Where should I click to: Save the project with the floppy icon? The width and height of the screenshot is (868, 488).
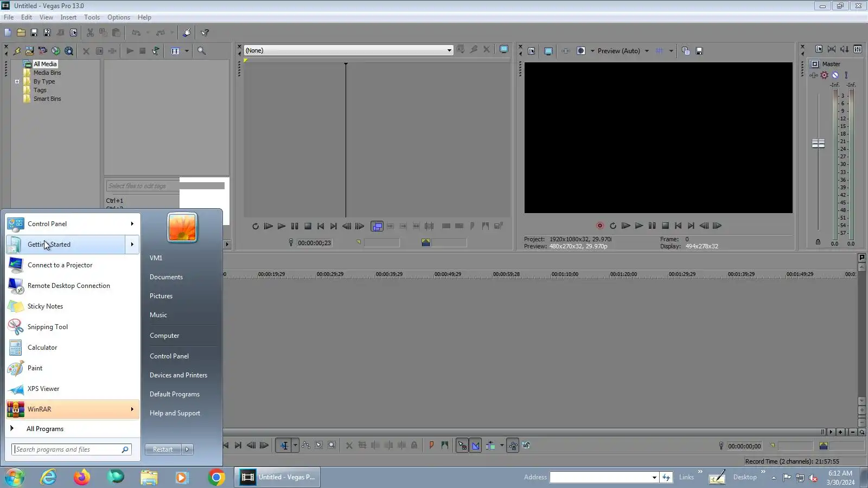(x=34, y=33)
